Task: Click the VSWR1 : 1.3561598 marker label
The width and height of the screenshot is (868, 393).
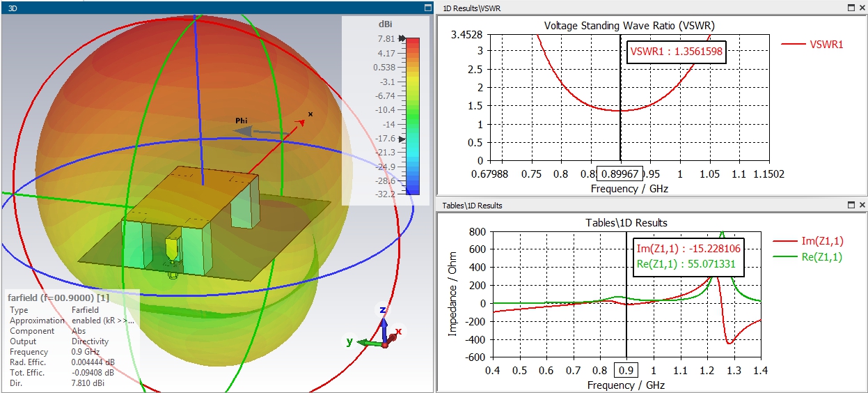Action: (676, 52)
